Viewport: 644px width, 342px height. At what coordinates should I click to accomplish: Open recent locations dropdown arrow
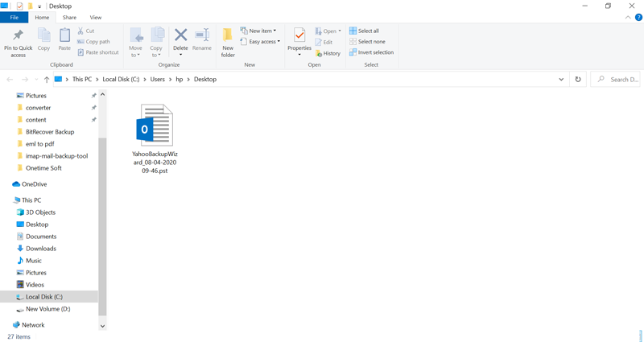(36, 80)
